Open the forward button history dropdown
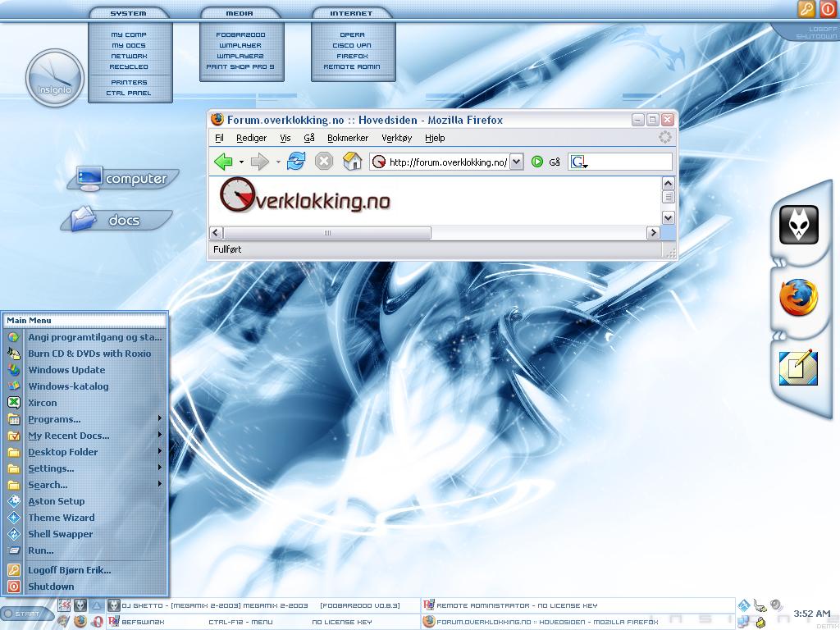 (x=277, y=162)
